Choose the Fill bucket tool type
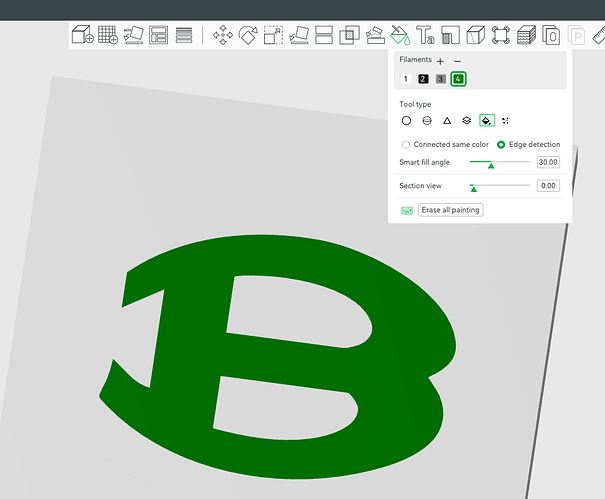 [487, 121]
